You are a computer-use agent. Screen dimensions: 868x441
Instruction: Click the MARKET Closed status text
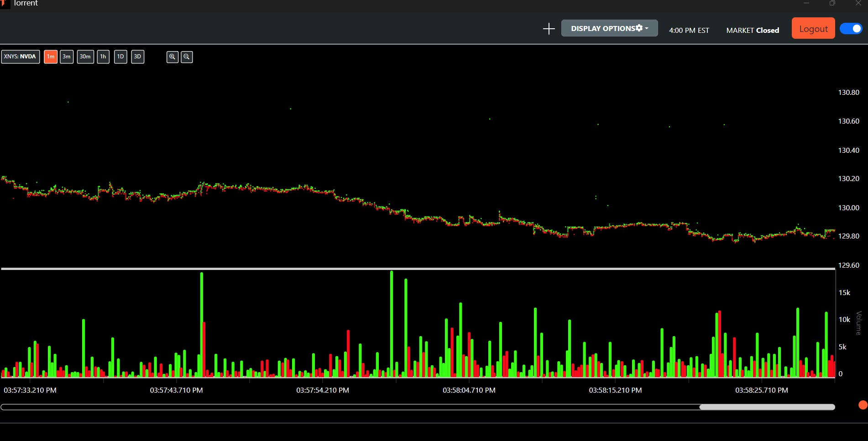753,30
